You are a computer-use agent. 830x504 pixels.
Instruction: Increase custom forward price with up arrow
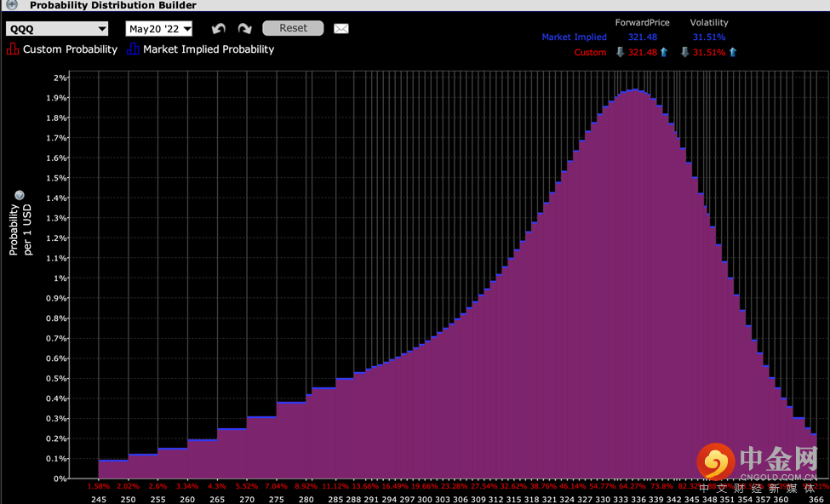(664, 53)
